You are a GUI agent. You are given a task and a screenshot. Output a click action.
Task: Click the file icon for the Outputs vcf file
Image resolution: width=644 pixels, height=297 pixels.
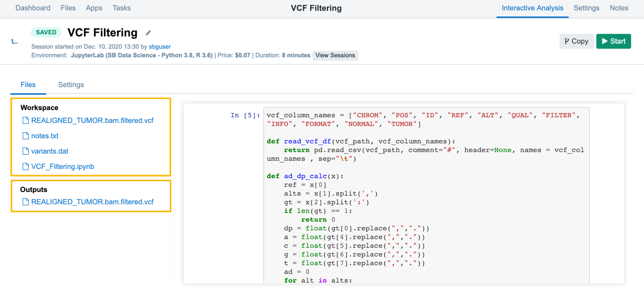click(25, 202)
